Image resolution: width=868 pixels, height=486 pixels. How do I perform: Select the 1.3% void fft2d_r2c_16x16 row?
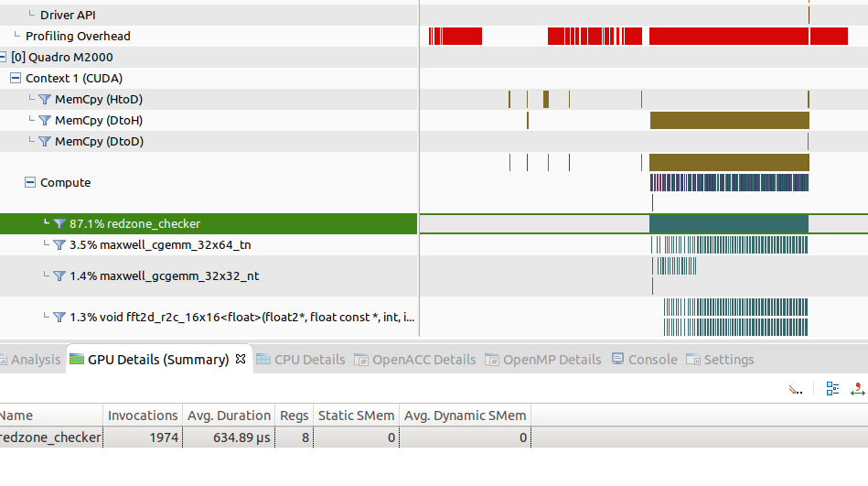tap(209, 317)
